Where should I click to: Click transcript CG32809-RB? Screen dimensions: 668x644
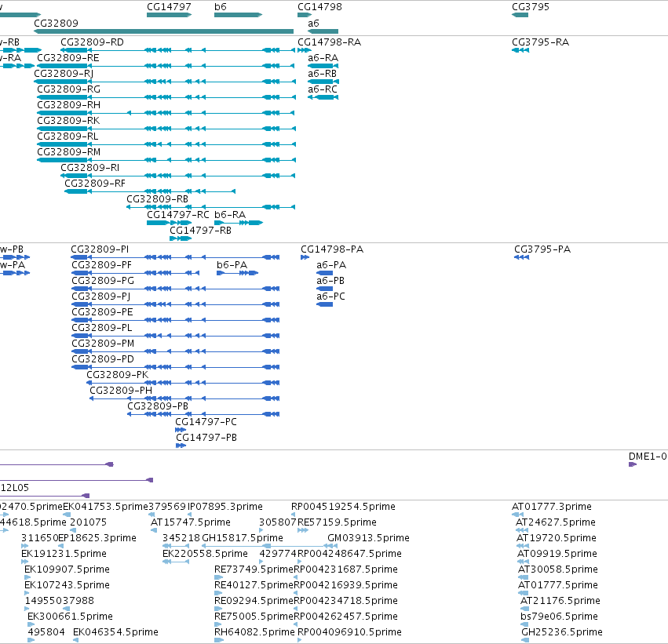pyautogui.click(x=210, y=207)
